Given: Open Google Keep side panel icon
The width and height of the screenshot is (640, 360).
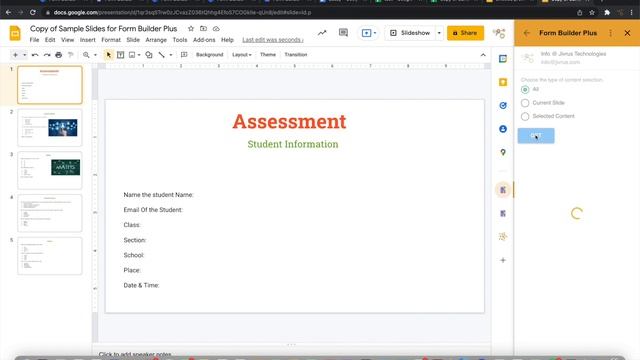Looking at the screenshot, I should coord(503,82).
